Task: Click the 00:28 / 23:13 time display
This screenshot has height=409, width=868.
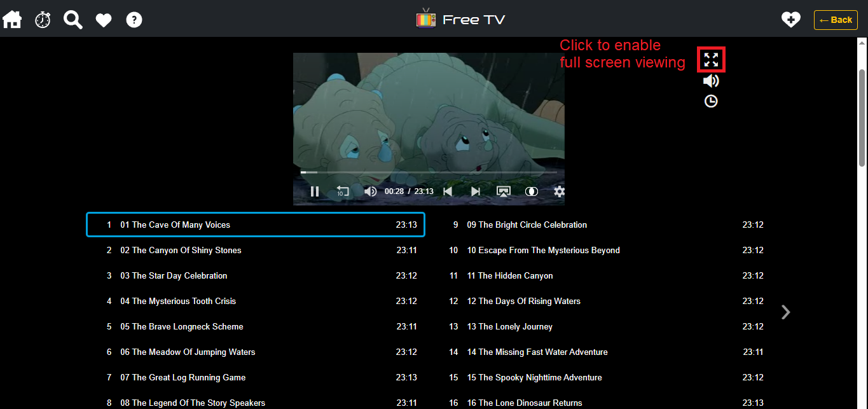Action: coord(409,191)
